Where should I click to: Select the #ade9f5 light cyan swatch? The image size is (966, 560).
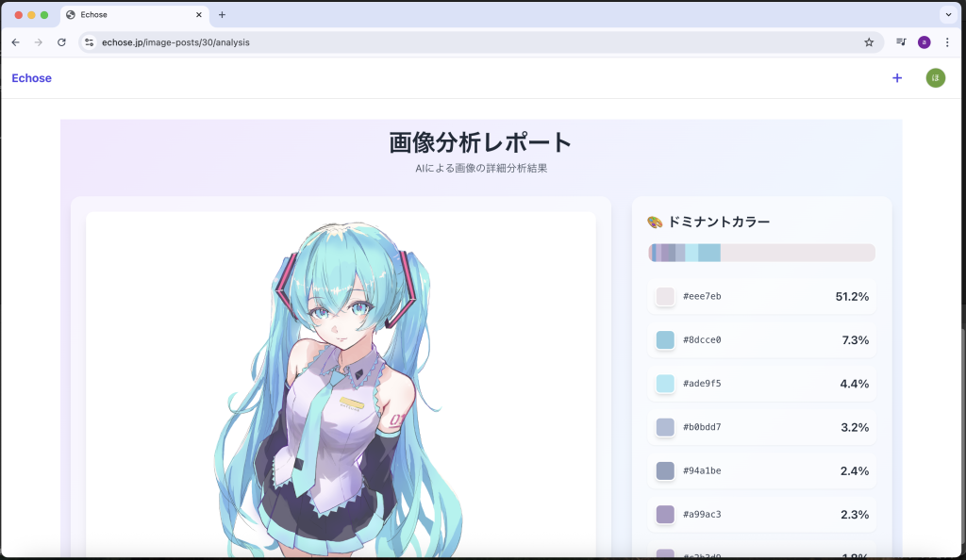(665, 384)
